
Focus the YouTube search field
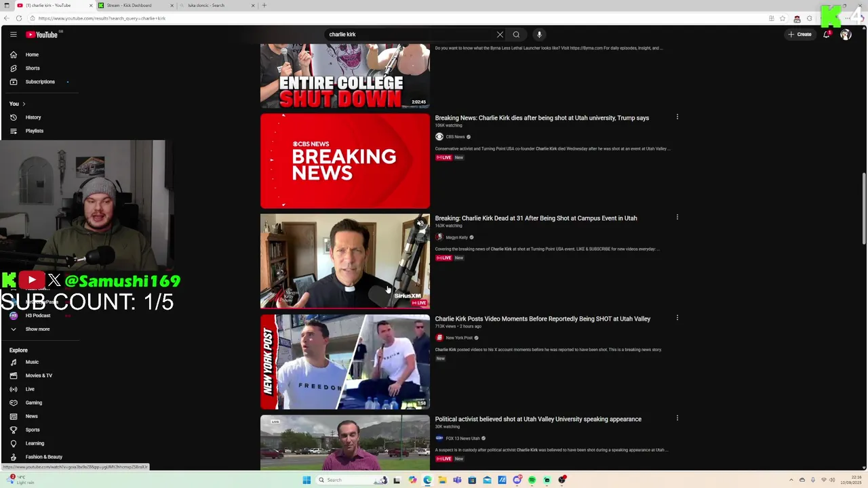(x=411, y=35)
